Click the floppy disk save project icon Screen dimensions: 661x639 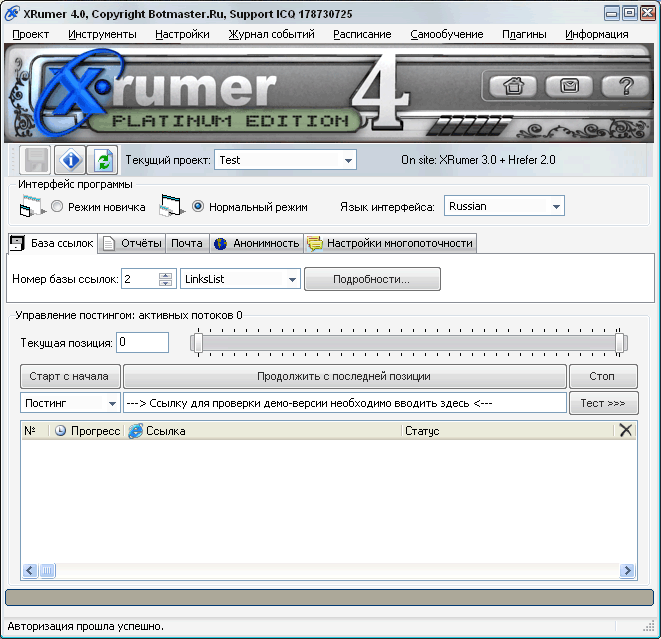tap(35, 160)
